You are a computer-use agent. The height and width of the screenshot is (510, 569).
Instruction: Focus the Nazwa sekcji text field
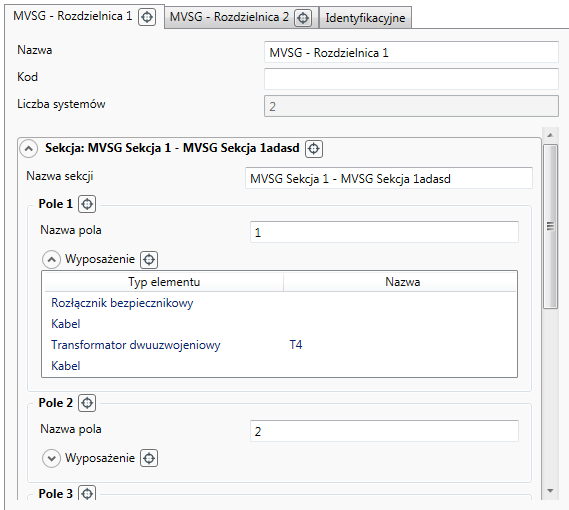(389, 178)
